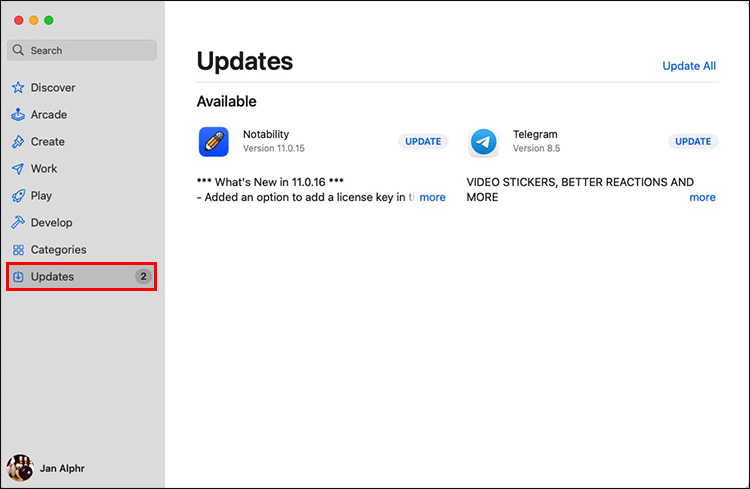Click the Work paper plane icon
This screenshot has height=489, width=750.
pos(18,168)
